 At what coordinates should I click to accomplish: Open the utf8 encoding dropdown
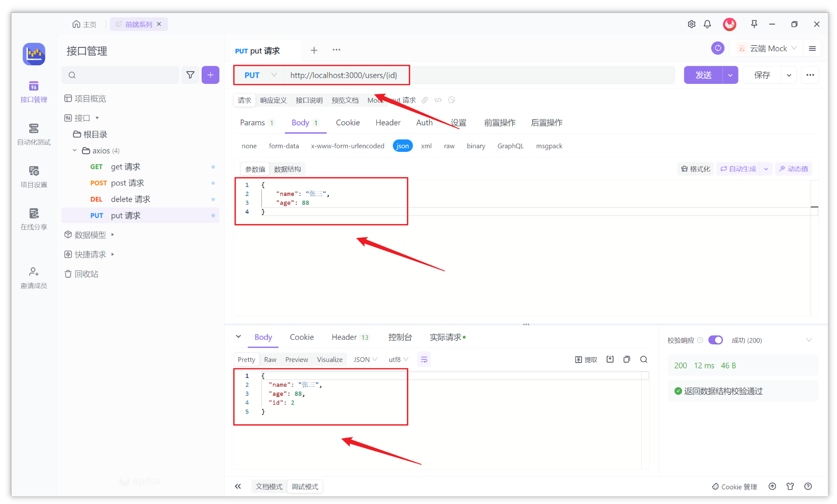[398, 359]
